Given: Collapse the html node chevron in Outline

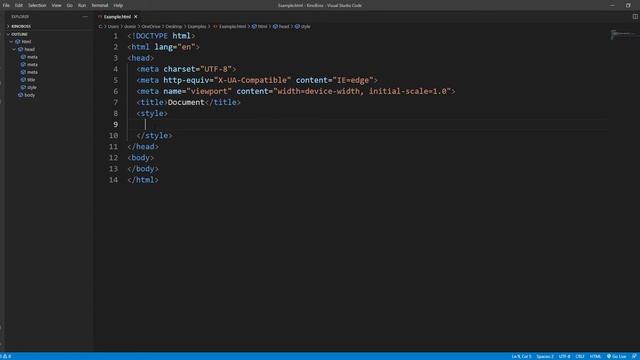Looking at the screenshot, I should [11, 42].
